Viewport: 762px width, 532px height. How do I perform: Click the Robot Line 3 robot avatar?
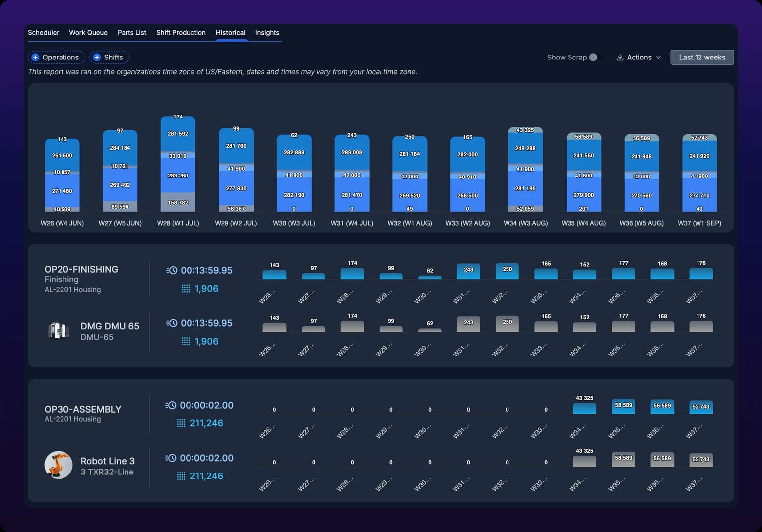(59, 465)
